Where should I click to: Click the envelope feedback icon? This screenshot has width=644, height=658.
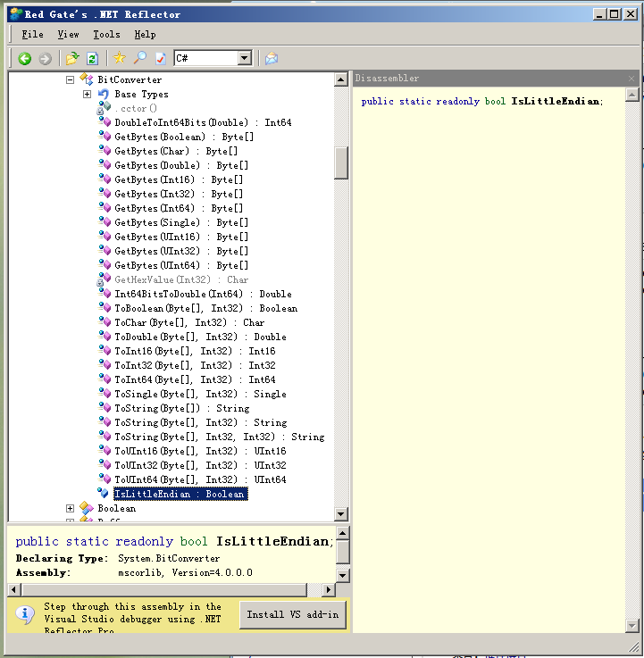(272, 58)
